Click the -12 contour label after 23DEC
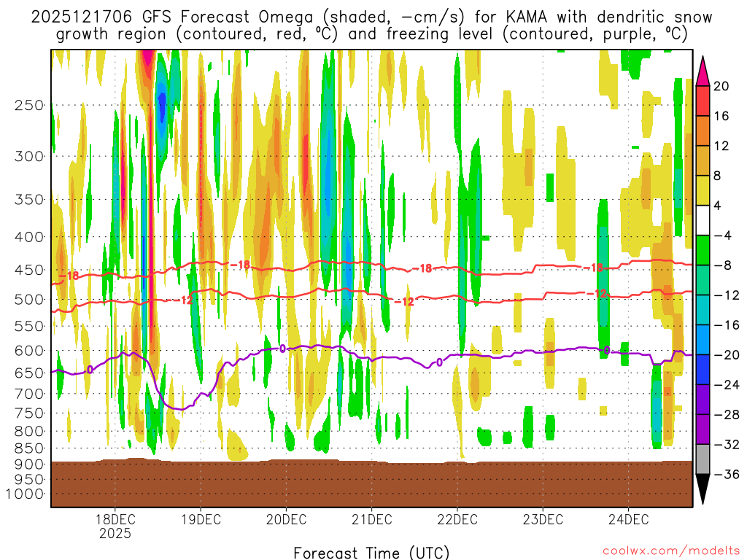The width and height of the screenshot is (747, 560). coord(597,294)
